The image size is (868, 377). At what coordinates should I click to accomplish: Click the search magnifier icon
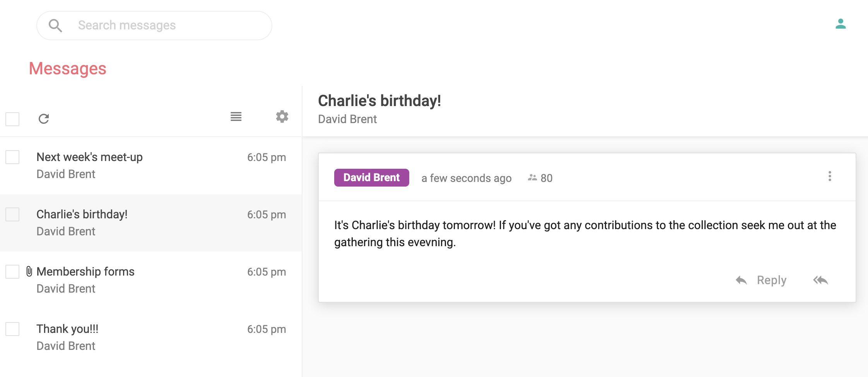point(55,26)
